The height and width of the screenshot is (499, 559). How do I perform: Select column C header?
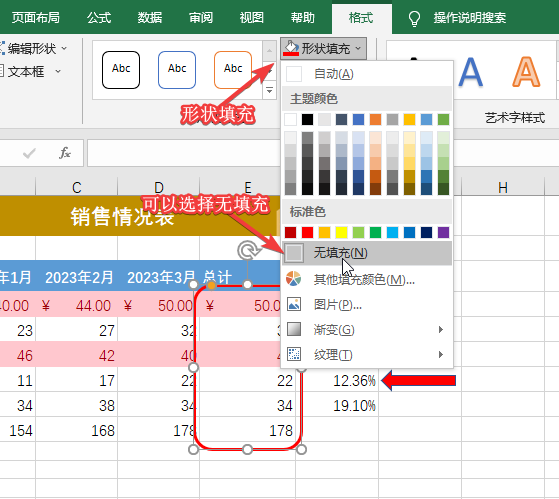tap(76, 187)
